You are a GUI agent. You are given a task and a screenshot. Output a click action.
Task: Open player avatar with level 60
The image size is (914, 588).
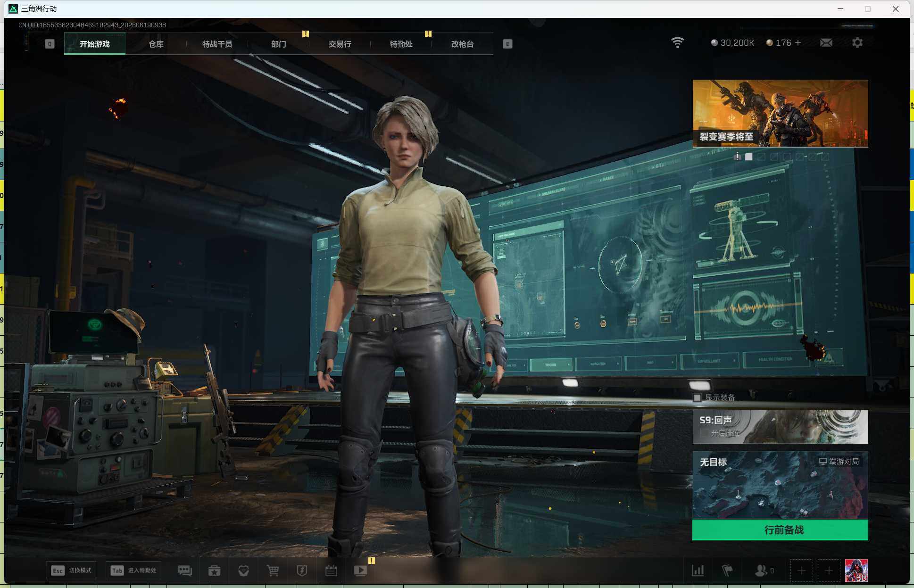(856, 571)
